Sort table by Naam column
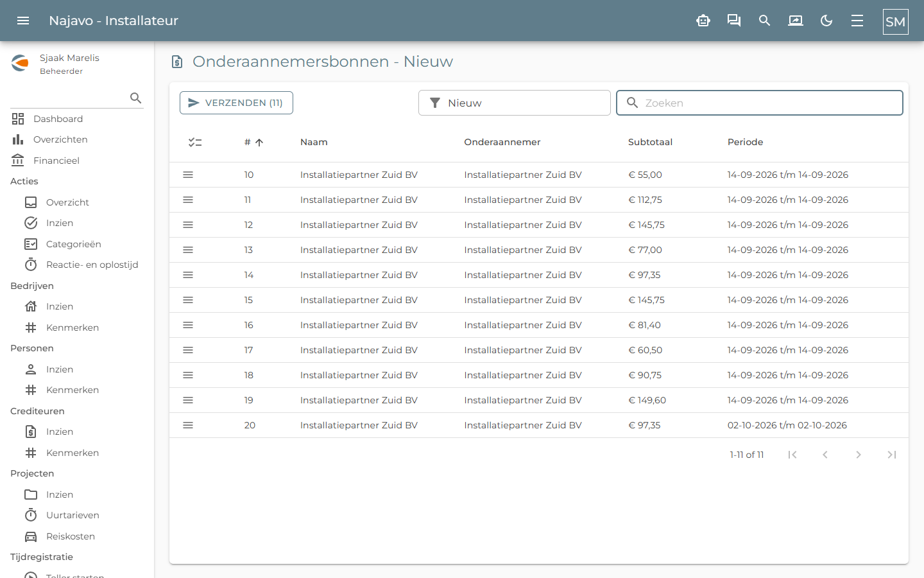Screen dimensions: 924x578 pyautogui.click(x=314, y=142)
